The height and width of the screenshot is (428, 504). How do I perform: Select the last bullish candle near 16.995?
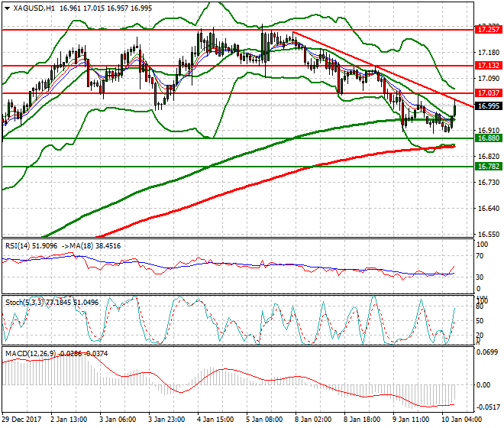click(454, 109)
